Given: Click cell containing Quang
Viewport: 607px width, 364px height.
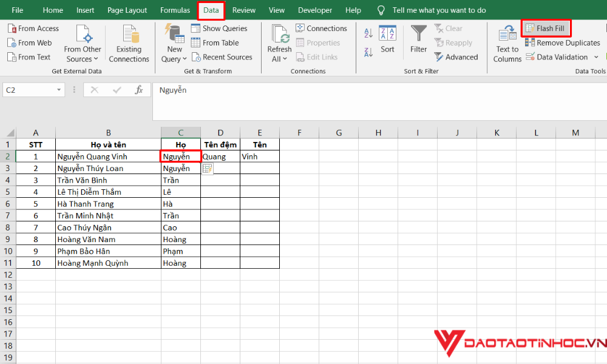Looking at the screenshot, I should [x=220, y=157].
